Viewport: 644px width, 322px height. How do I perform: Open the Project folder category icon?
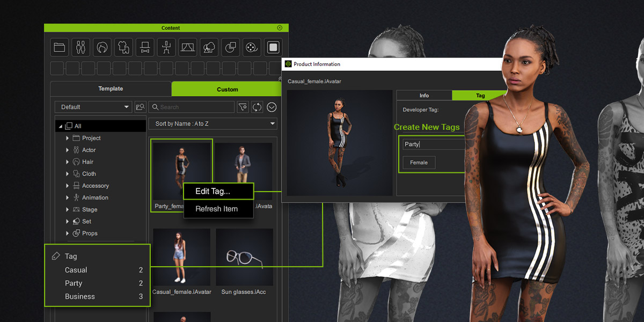click(60, 47)
